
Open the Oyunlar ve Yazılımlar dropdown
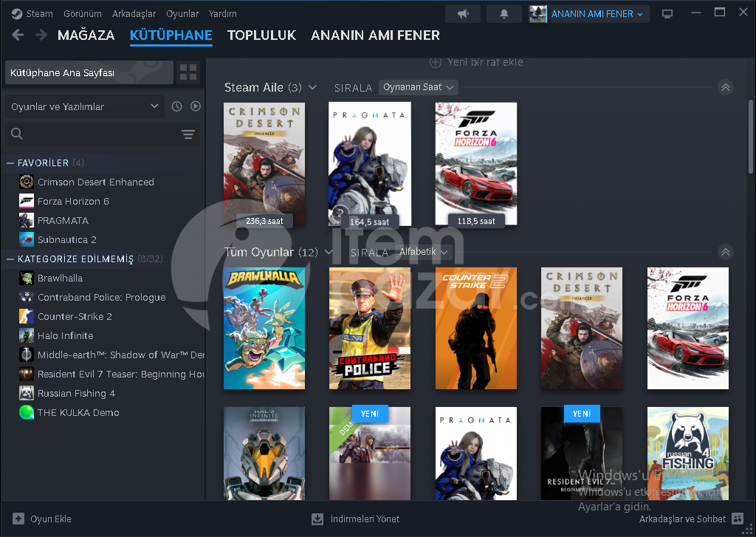coord(85,106)
